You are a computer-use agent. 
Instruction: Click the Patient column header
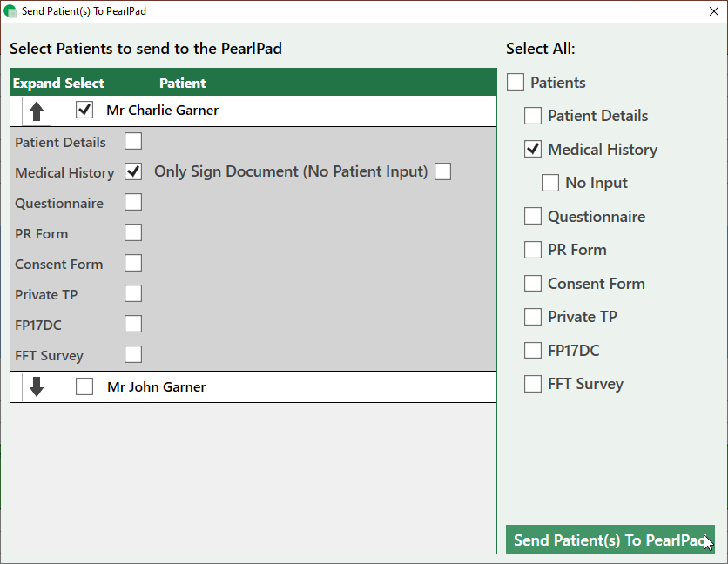[183, 84]
